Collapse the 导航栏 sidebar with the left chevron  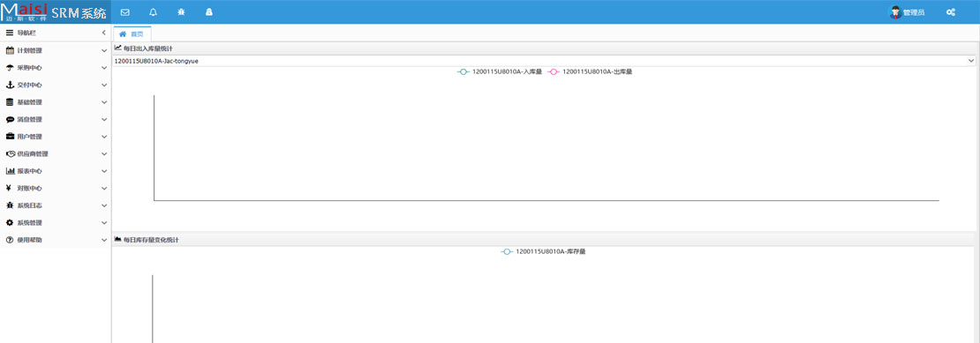[104, 33]
